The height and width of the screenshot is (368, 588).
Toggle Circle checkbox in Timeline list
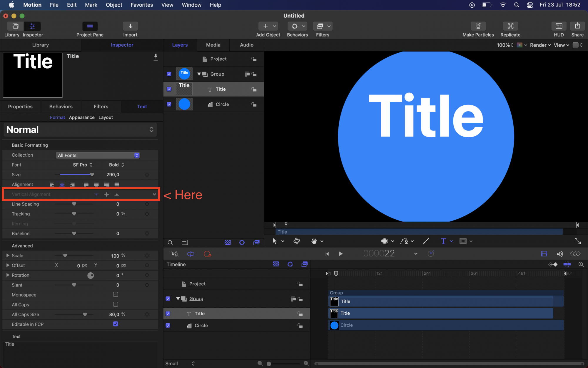coord(168,325)
